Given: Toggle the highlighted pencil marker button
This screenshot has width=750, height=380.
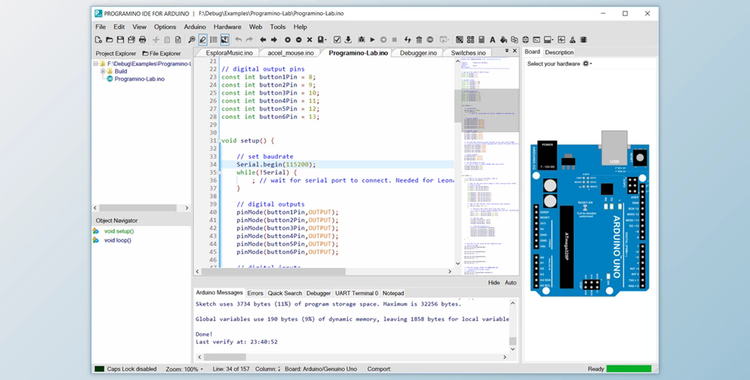Looking at the screenshot, I should pos(203,40).
